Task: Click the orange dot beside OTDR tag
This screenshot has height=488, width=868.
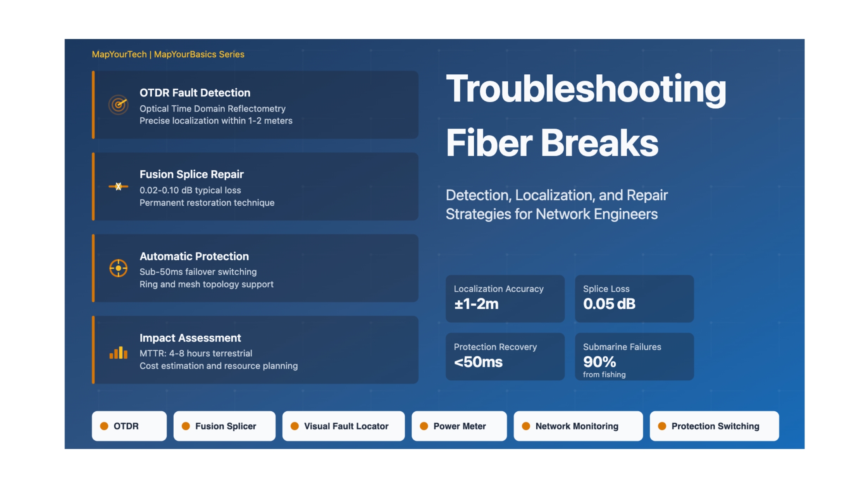Action: (x=104, y=426)
